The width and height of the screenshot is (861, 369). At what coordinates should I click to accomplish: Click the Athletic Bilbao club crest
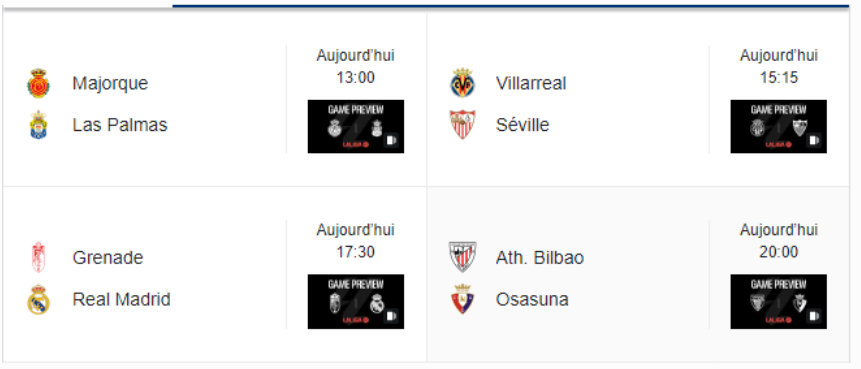point(462,257)
